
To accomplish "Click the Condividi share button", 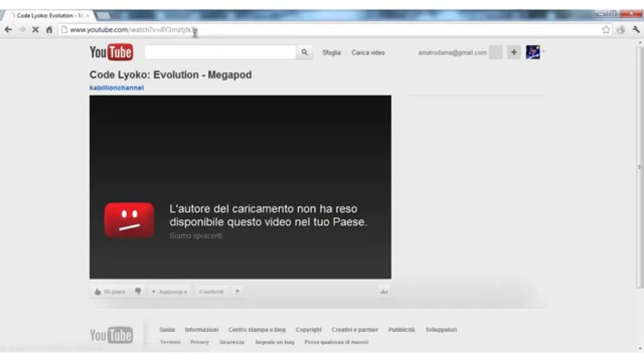I will (x=211, y=292).
